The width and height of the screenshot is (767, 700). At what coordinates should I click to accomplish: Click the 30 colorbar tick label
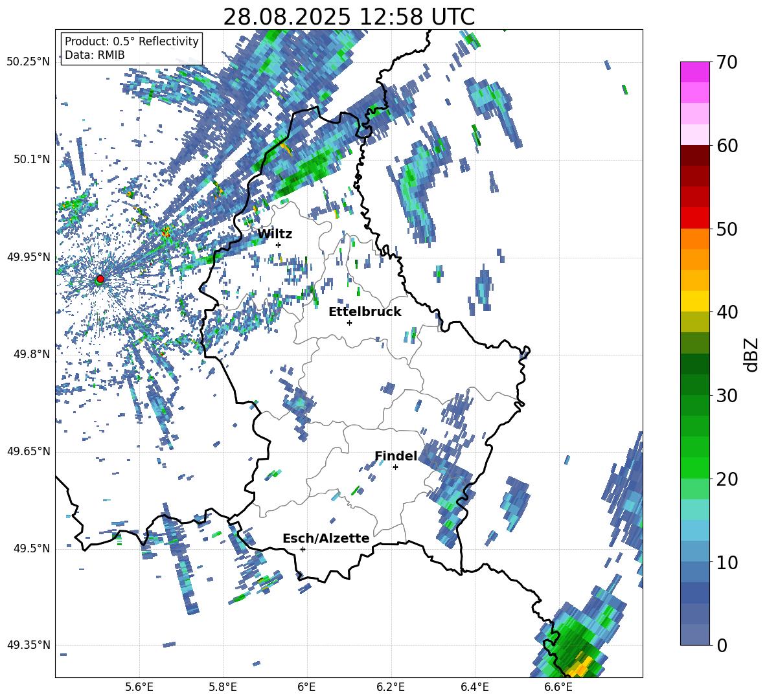click(x=727, y=396)
